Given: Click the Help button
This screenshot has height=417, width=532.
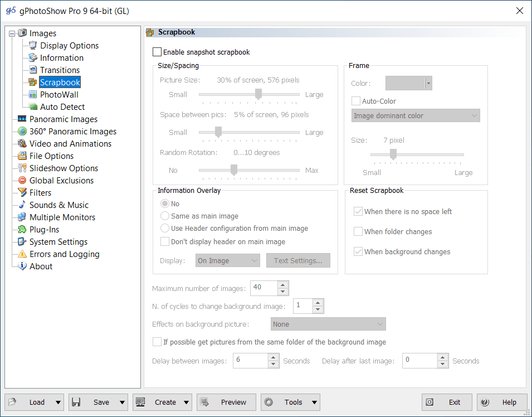Looking at the screenshot, I should [502, 403].
